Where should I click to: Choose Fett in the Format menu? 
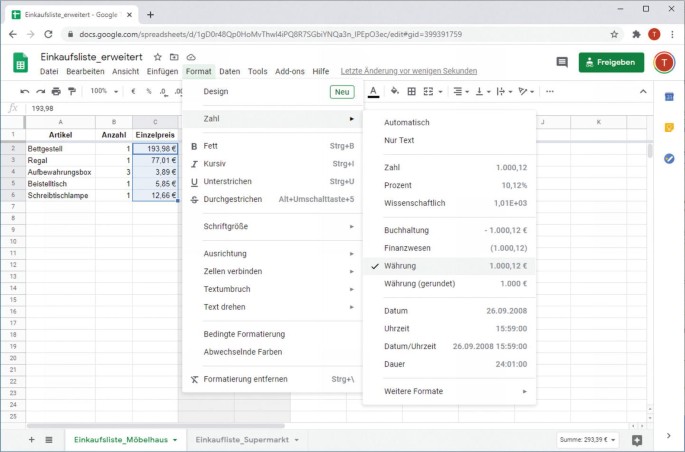pyautogui.click(x=273, y=146)
